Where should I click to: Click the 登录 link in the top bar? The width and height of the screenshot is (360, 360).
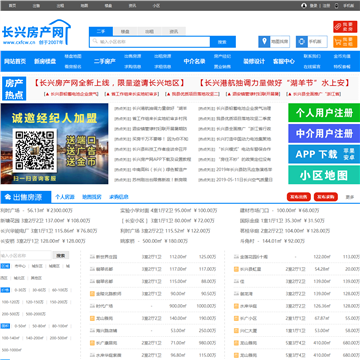tap(313, 6)
